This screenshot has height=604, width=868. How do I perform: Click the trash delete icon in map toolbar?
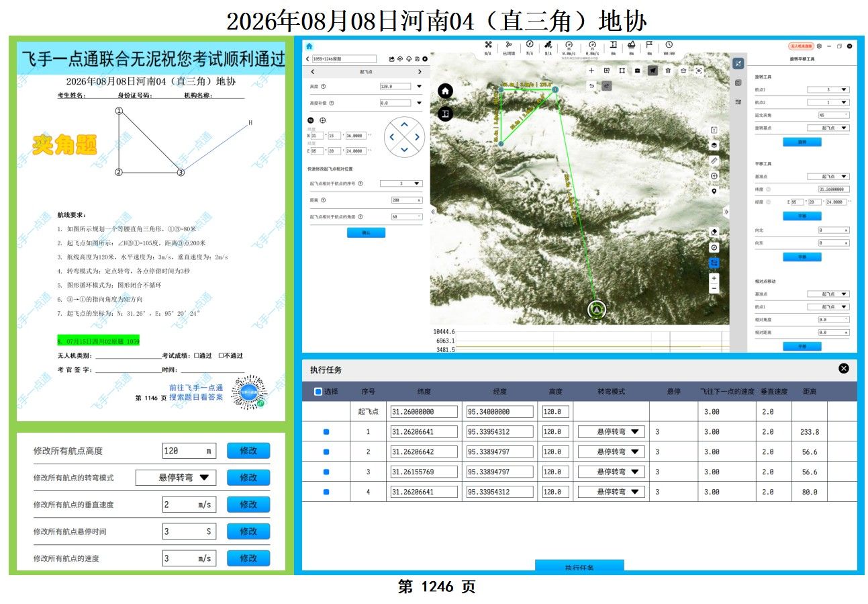coord(668,70)
